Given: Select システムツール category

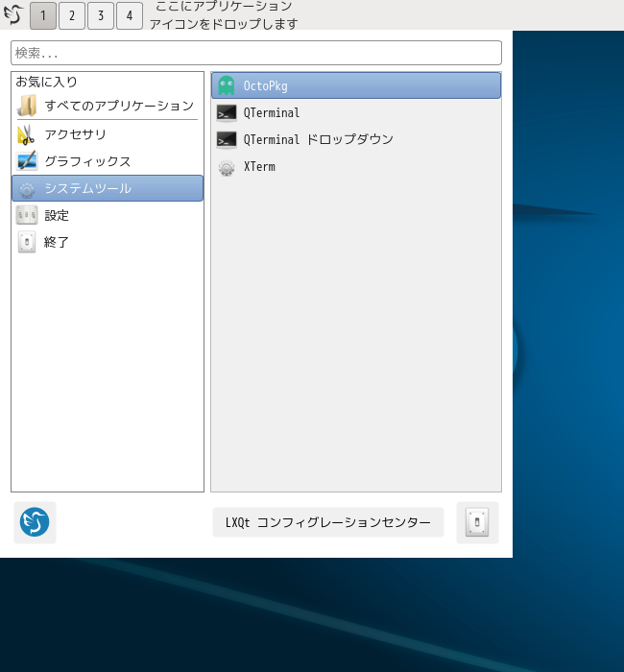Looking at the screenshot, I should (108, 188).
